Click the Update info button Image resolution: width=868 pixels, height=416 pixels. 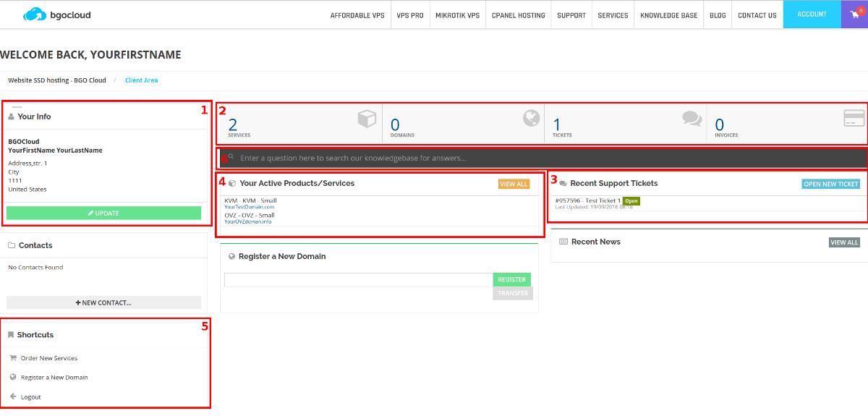coord(103,213)
